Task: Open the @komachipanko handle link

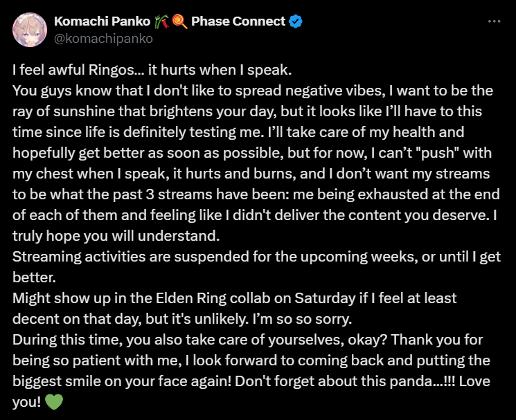Action: [x=103, y=39]
